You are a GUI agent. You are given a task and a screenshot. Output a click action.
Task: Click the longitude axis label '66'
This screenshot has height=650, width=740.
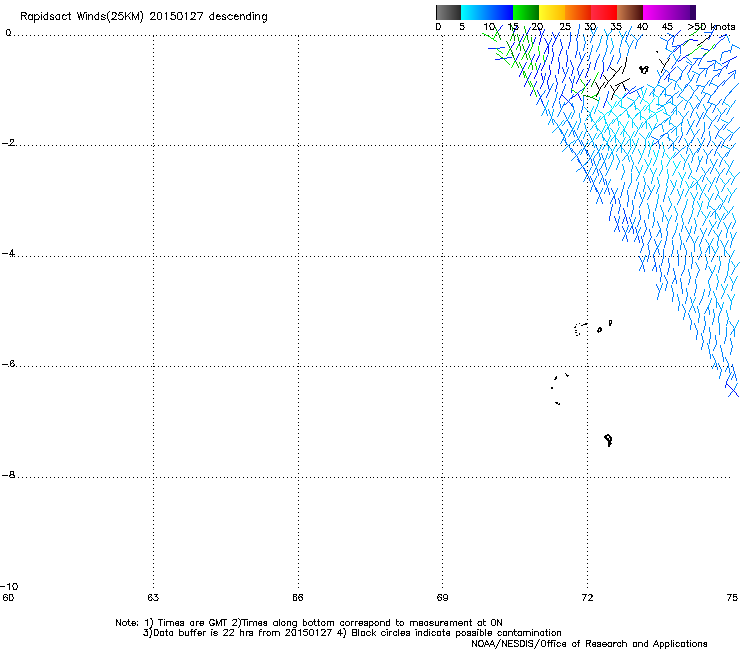(x=297, y=598)
